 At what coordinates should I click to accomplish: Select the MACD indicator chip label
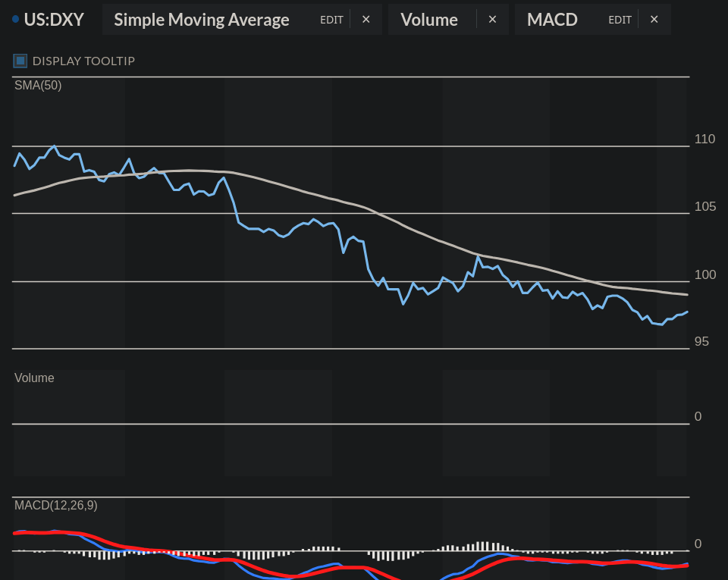[552, 20]
